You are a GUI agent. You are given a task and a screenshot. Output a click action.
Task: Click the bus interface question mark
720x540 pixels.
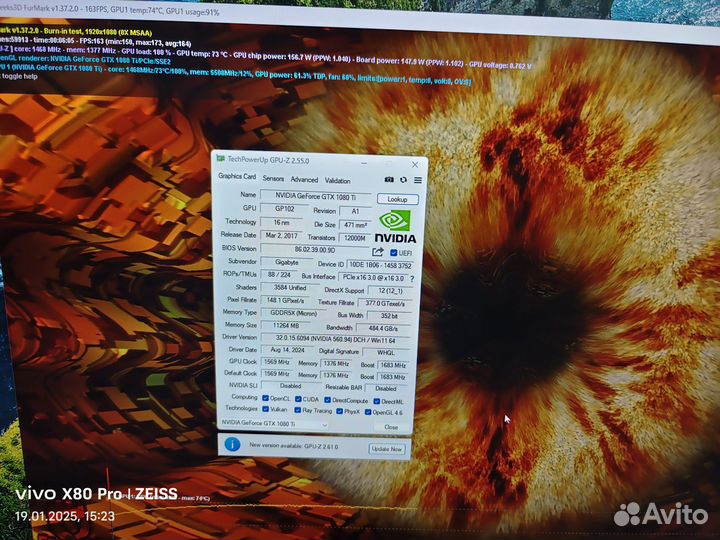click(x=412, y=279)
